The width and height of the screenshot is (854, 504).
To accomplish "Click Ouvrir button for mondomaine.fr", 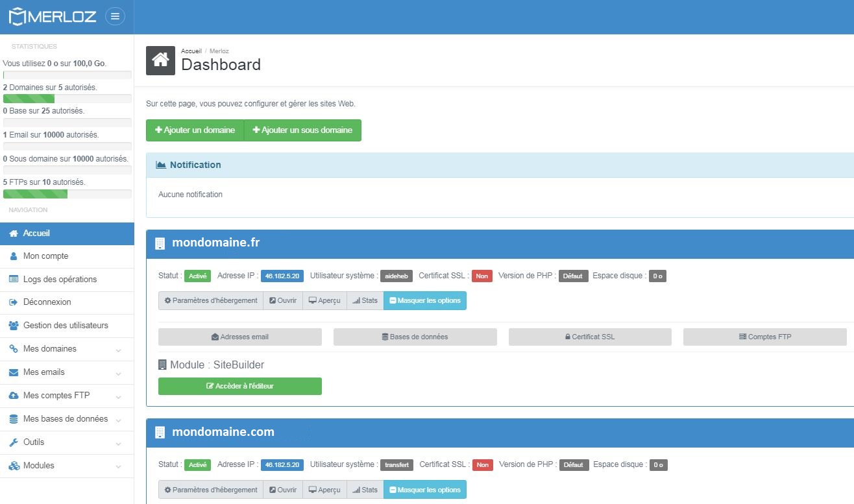I will pos(283,300).
